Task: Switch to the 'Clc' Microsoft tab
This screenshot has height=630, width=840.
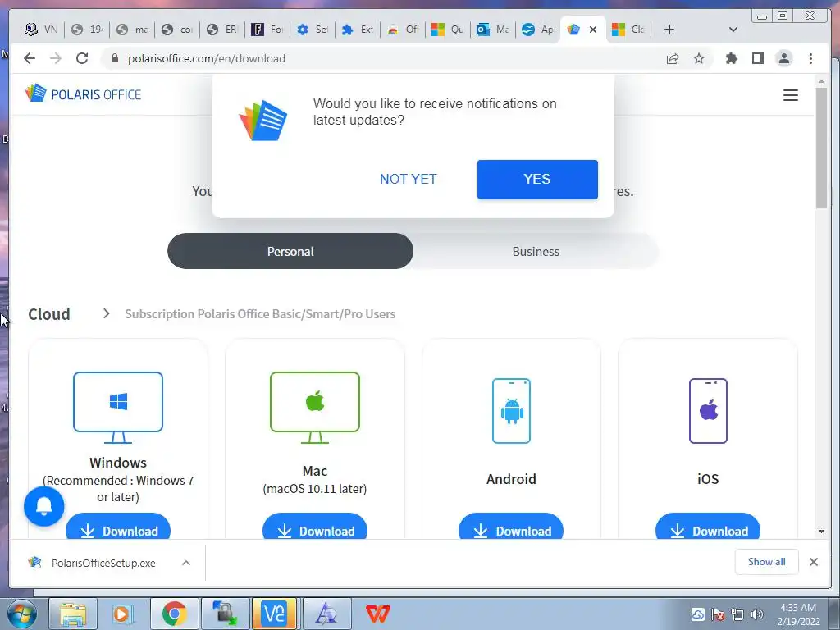Action: 628,30
